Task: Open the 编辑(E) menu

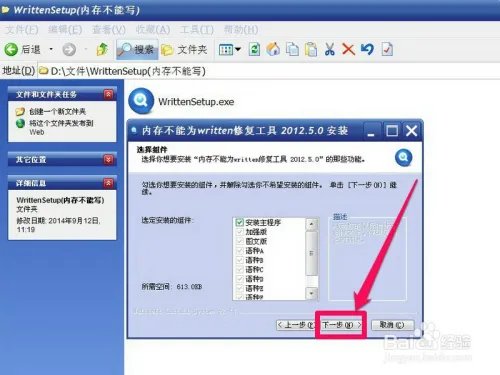Action: [x=65, y=30]
